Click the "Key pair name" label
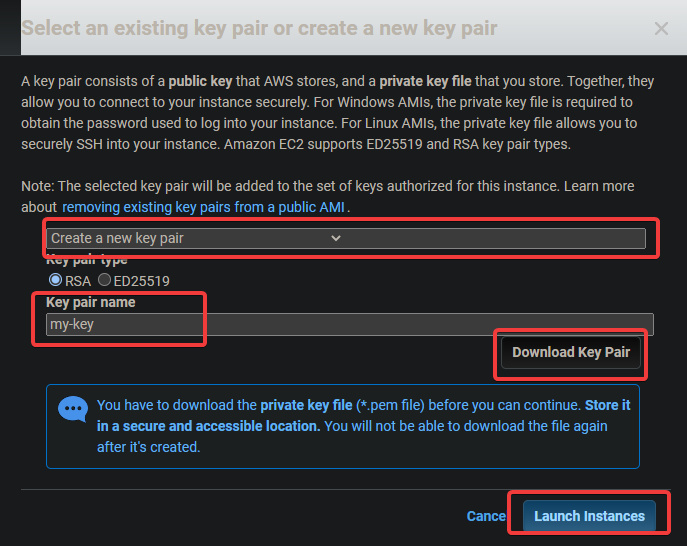Screen dimensions: 687x546 point(90,302)
